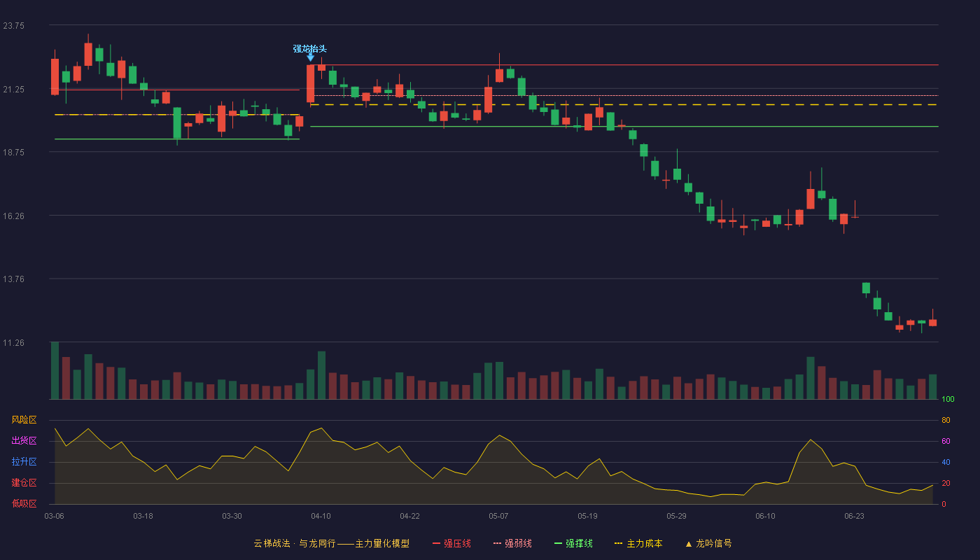Image resolution: width=980 pixels, height=560 pixels.
Task: Click the 23.75 price axis label
Action: click(14, 26)
